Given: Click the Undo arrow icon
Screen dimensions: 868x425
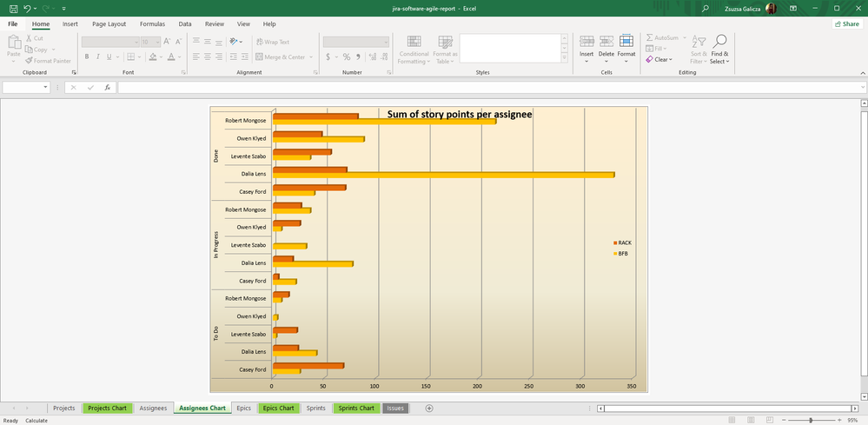Looking at the screenshot, I should click(28, 8).
